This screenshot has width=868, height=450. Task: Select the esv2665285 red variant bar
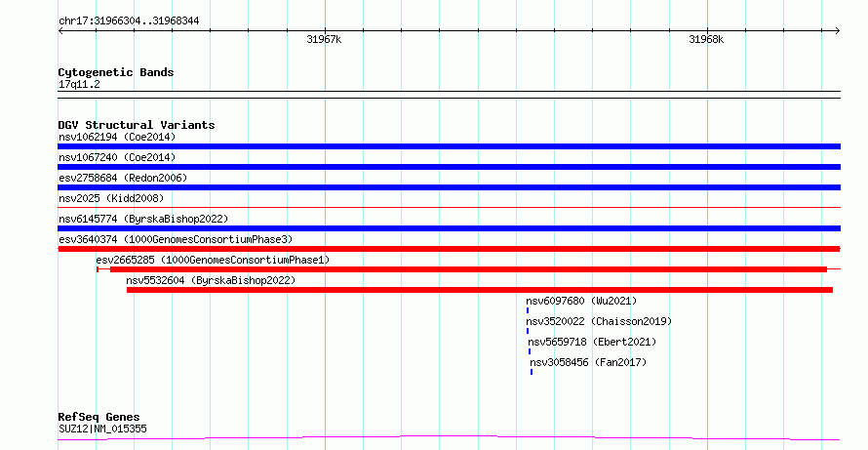[x=468, y=269]
